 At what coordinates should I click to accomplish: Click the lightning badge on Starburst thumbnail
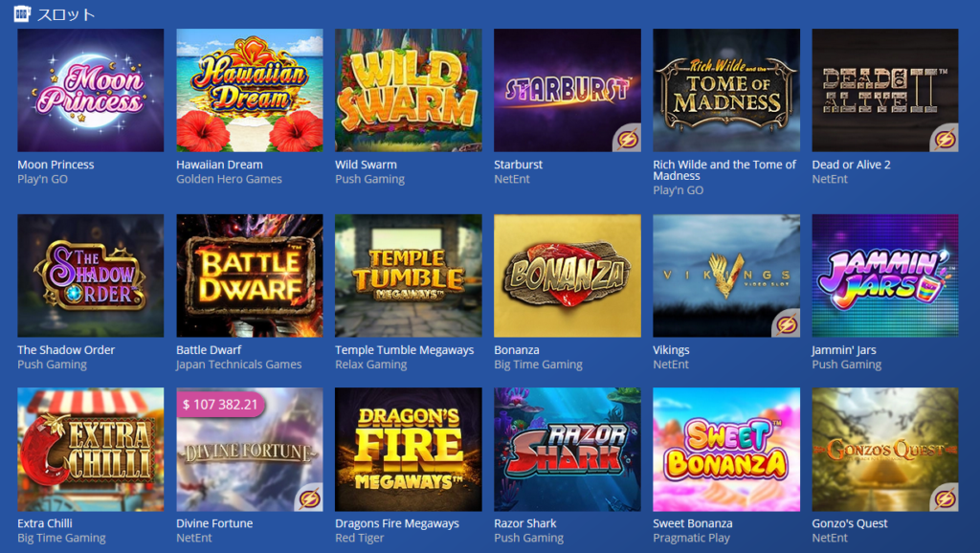tap(628, 139)
